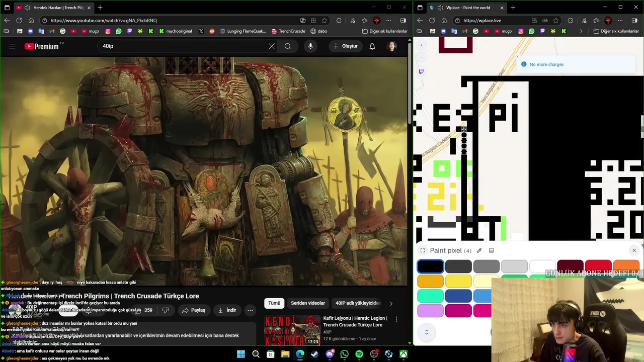
Task: Dislike the Trench Pilgrims video
Action: 166,310
